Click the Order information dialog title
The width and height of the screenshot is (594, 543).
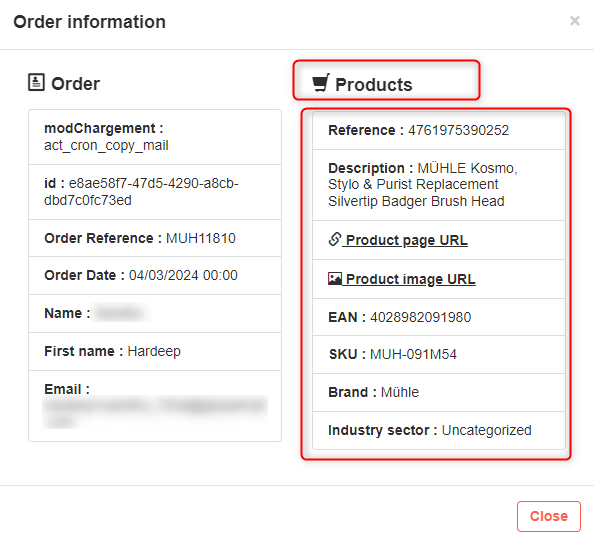pos(89,22)
